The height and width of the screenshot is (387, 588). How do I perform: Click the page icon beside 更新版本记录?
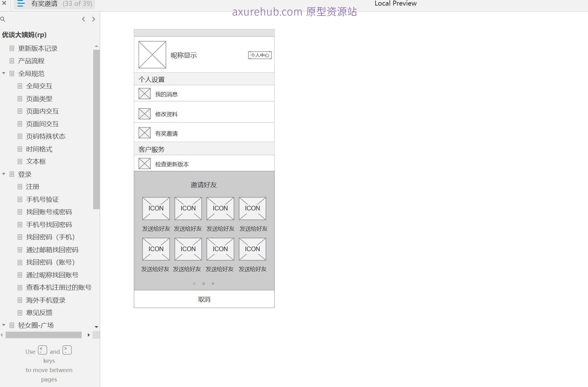pyautogui.click(x=12, y=48)
